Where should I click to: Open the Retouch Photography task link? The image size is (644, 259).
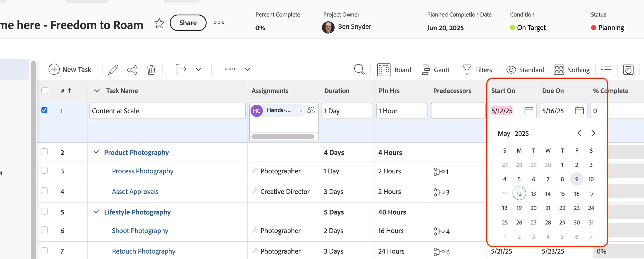click(x=143, y=251)
